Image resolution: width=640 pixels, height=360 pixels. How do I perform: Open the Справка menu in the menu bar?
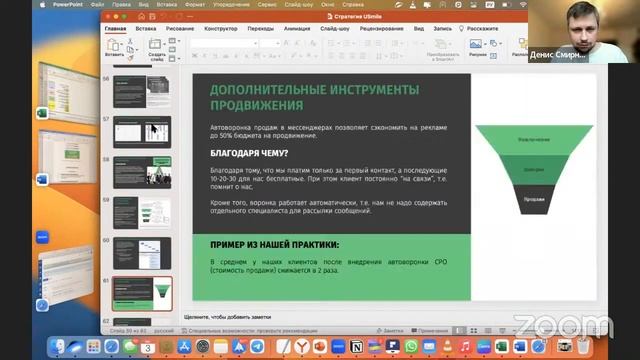353,5
